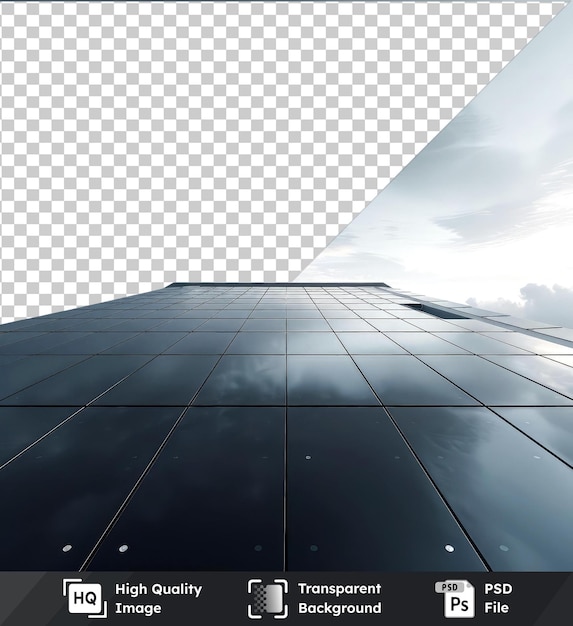The image size is (573, 626).
Task: Click the small dot on center upper panel
Action: tap(308, 457)
